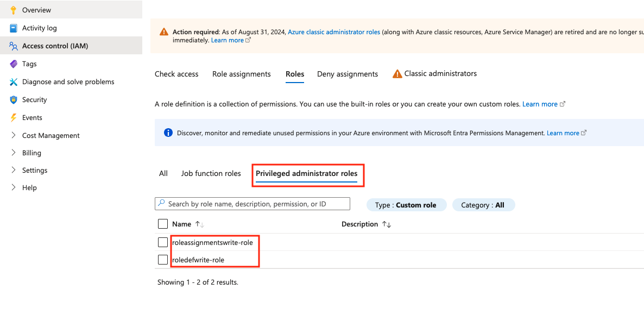Click the Security shield icon
The width and height of the screenshot is (644, 327).
[x=14, y=100]
